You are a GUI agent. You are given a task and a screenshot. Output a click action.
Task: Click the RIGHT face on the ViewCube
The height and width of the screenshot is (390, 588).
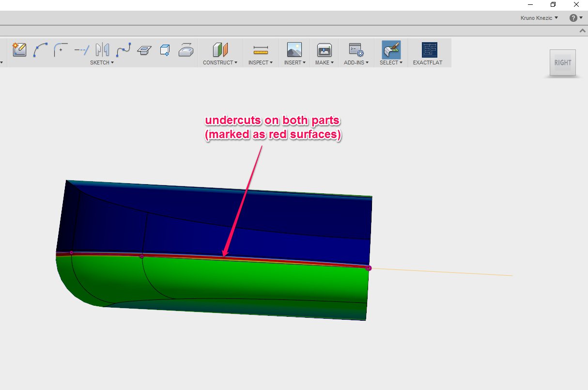click(562, 62)
